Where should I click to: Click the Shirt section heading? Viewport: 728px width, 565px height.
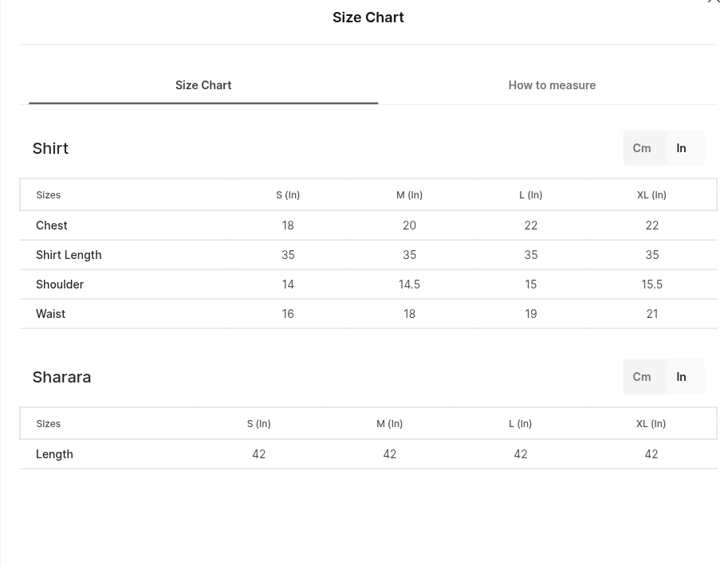50,148
